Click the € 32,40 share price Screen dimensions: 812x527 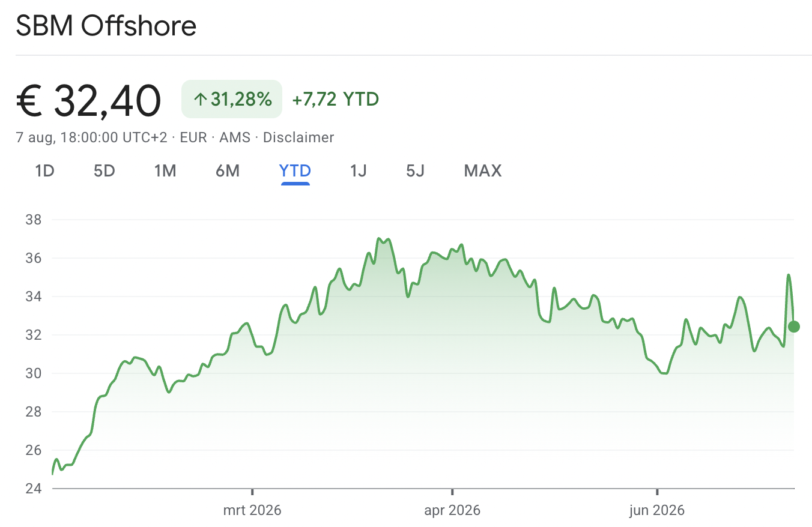pos(89,100)
